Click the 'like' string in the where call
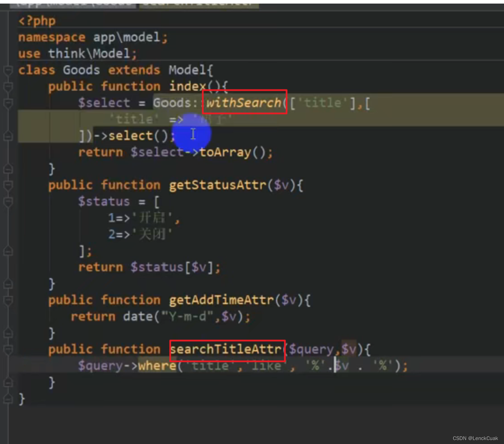 click(266, 366)
